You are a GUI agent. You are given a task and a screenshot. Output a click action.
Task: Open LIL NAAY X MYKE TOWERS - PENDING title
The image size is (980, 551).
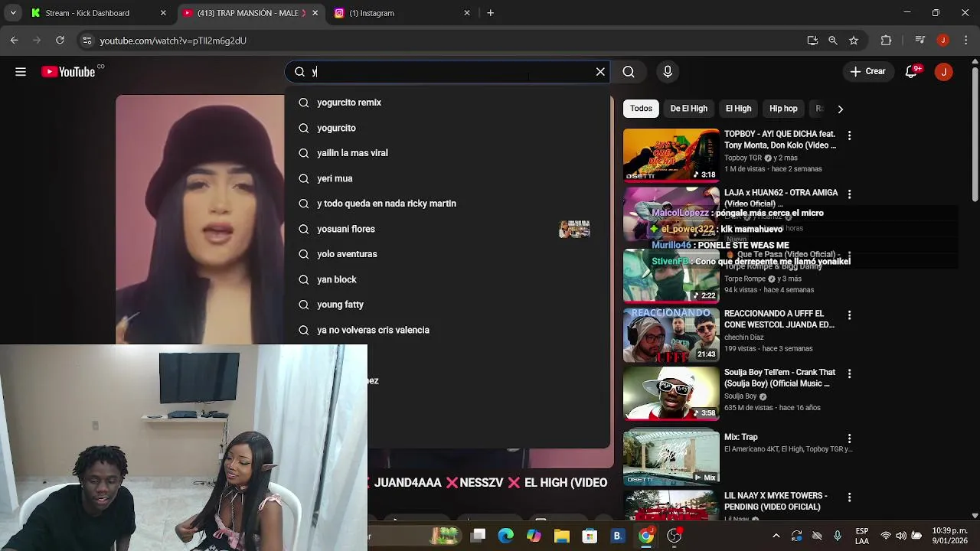776,501
